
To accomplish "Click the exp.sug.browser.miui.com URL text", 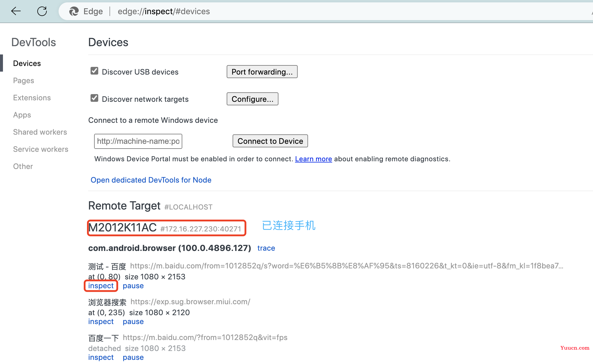I will (190, 302).
